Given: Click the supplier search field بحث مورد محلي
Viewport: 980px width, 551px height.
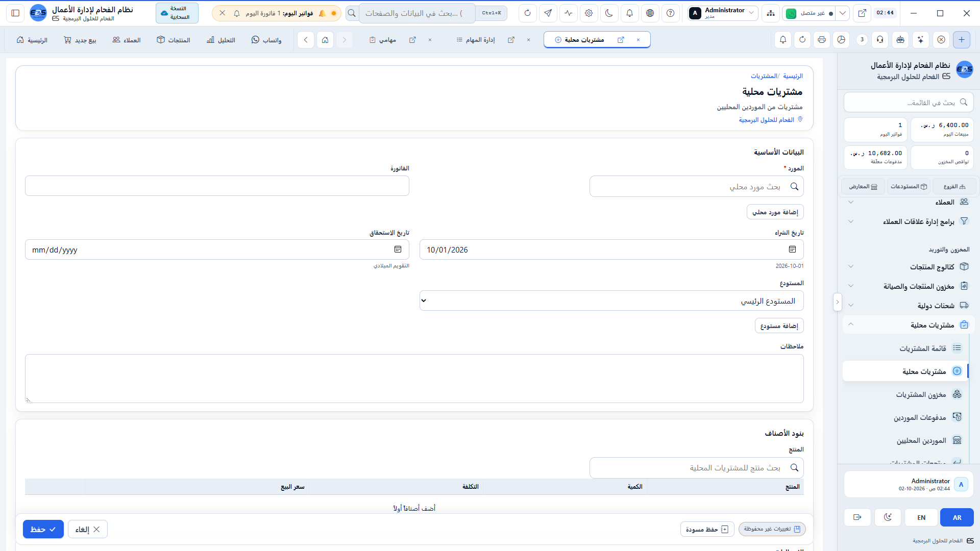Looking at the screenshot, I should (697, 186).
